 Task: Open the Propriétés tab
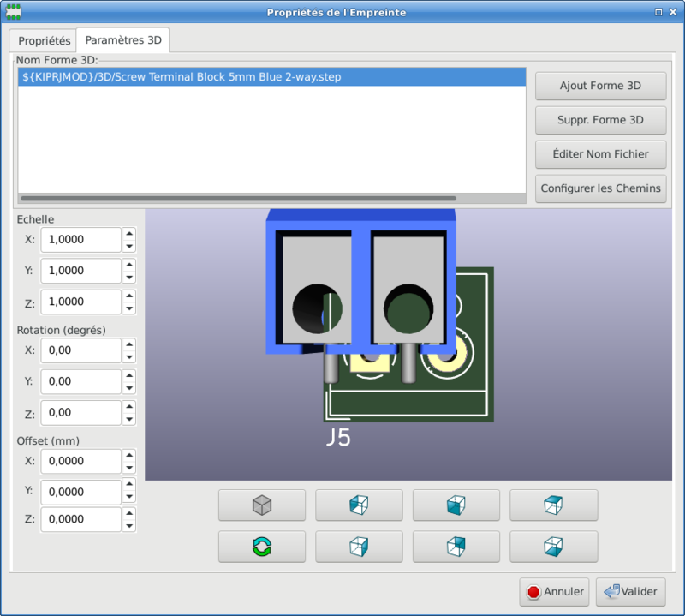pos(44,40)
